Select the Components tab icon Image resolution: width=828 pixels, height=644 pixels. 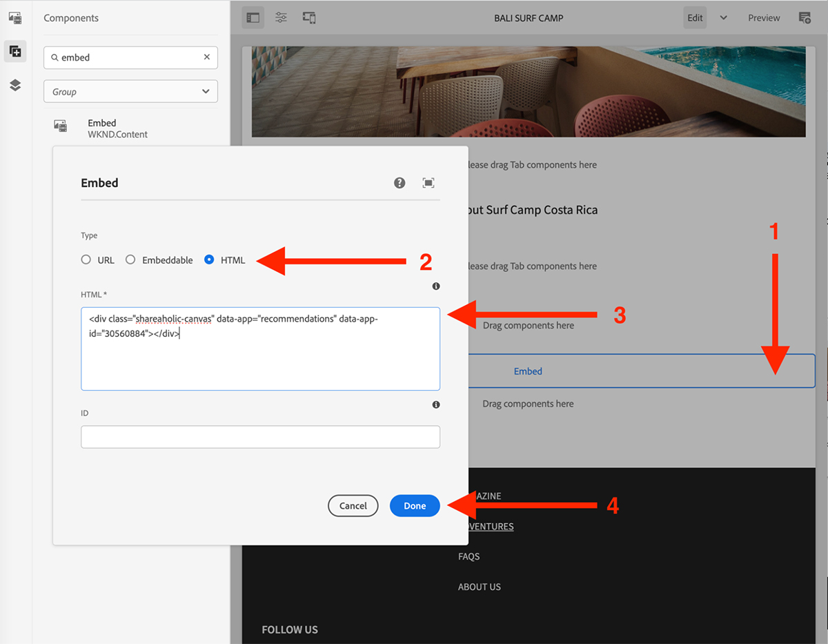(x=15, y=51)
